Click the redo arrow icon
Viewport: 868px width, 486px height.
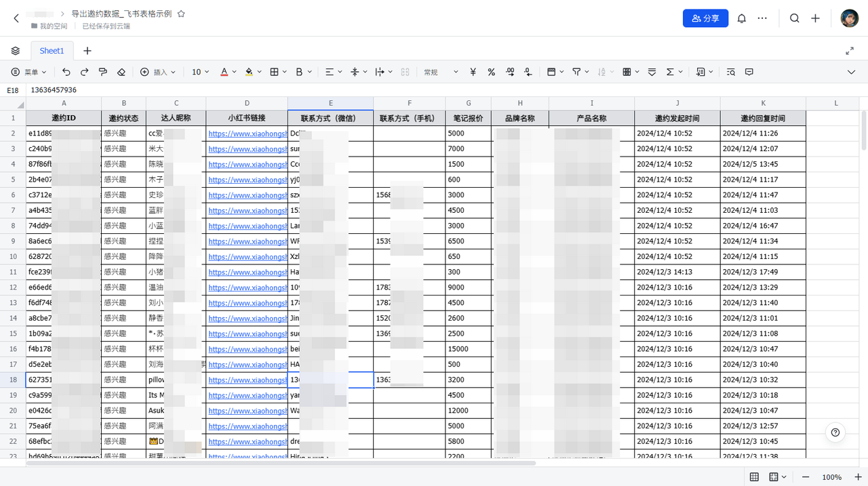click(84, 72)
